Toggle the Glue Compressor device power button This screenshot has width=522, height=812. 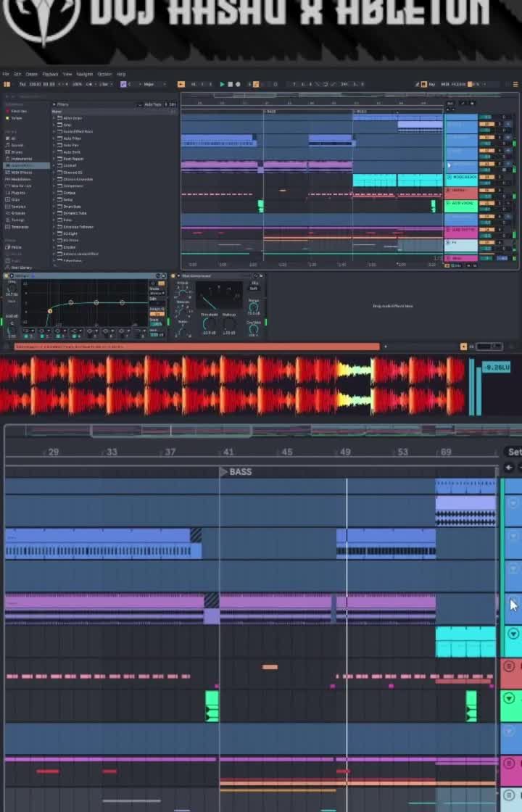click(x=175, y=276)
